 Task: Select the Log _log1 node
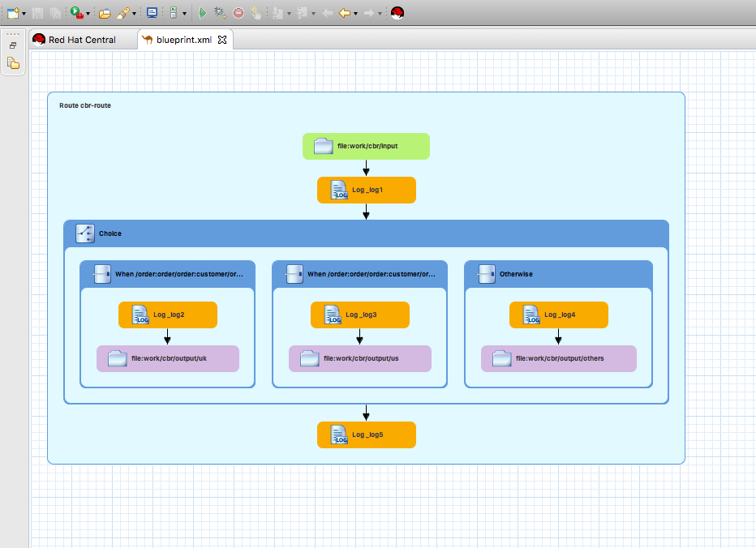(x=366, y=191)
